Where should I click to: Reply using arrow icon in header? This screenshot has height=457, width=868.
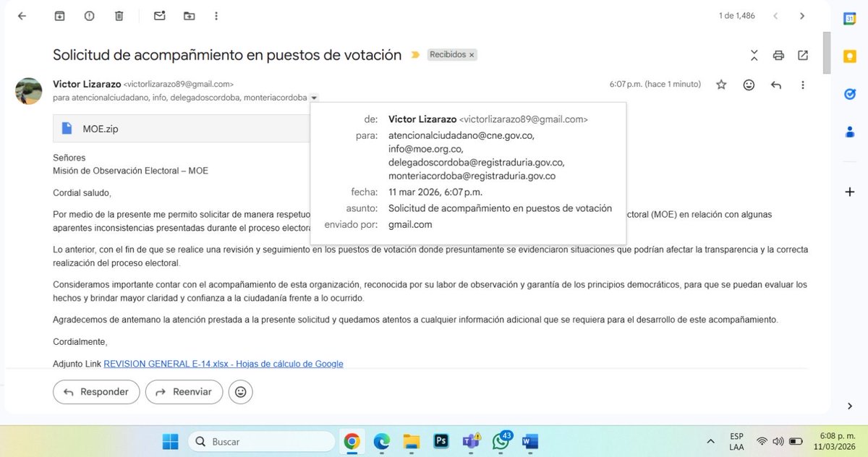776,85
